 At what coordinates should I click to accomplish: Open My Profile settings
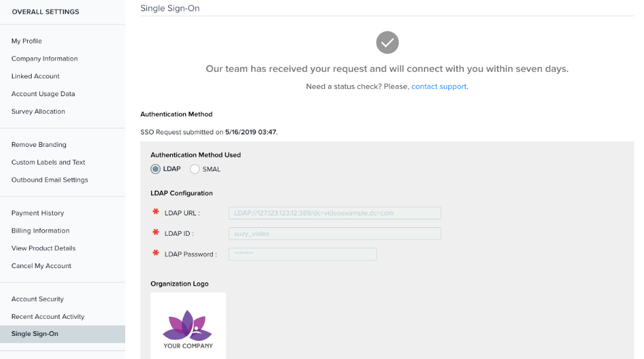pos(26,41)
